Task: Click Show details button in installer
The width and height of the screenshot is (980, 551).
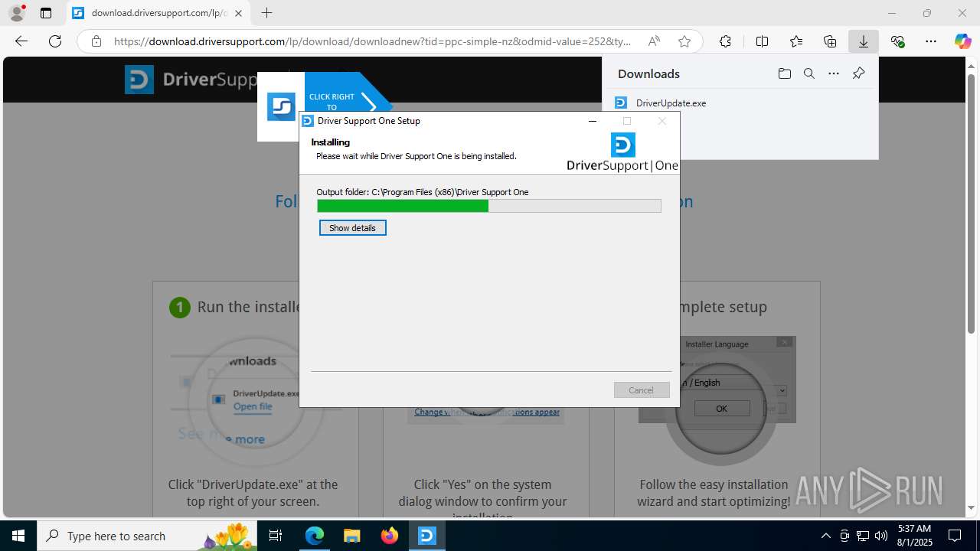Action: pyautogui.click(x=353, y=228)
